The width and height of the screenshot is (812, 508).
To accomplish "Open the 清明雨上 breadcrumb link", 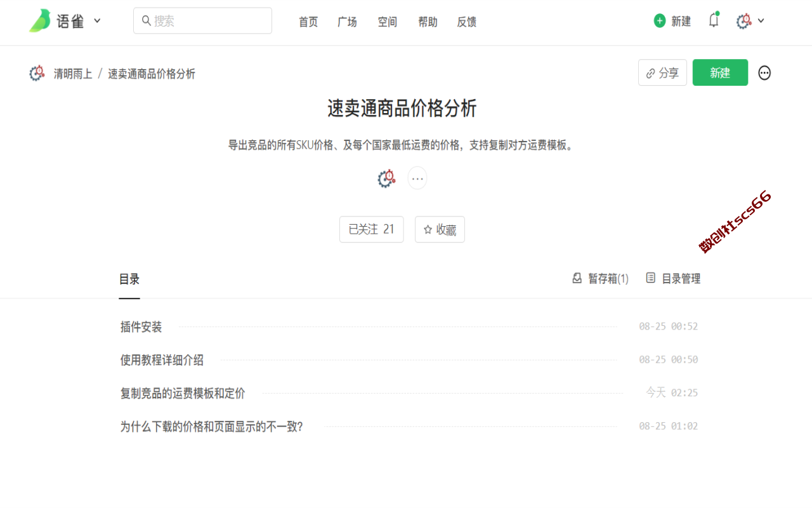I will [x=73, y=74].
